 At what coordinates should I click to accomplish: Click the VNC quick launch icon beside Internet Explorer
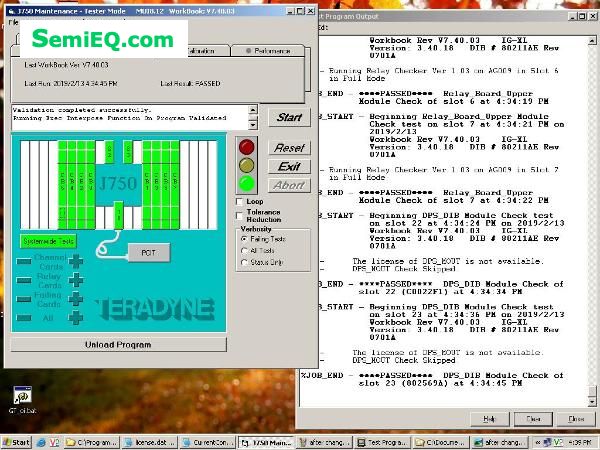(x=54, y=443)
